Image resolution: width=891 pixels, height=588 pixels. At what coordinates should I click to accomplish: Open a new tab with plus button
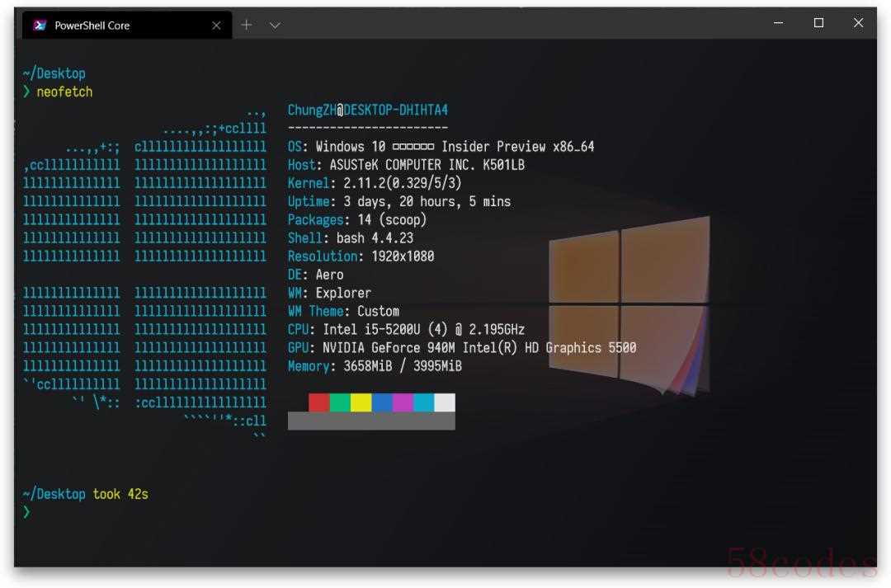(x=246, y=25)
